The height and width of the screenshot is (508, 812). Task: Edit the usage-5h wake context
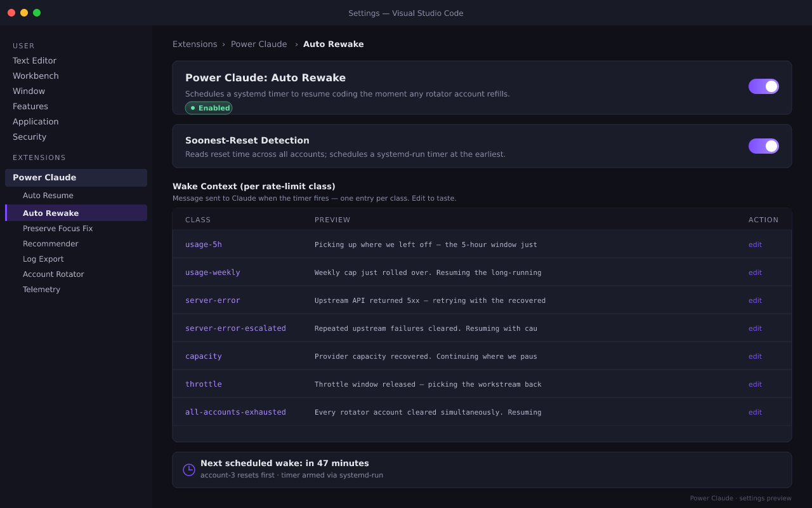tap(755, 244)
